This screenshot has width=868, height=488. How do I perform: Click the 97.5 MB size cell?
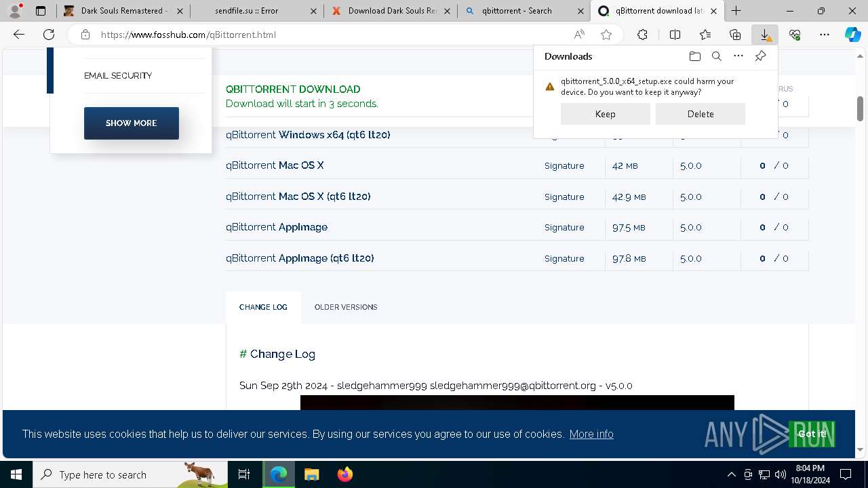click(629, 227)
